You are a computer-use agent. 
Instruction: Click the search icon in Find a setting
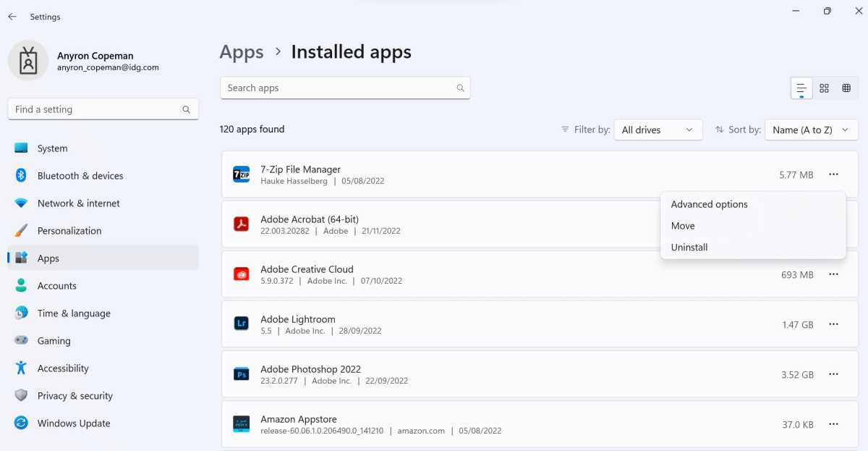pyautogui.click(x=186, y=109)
